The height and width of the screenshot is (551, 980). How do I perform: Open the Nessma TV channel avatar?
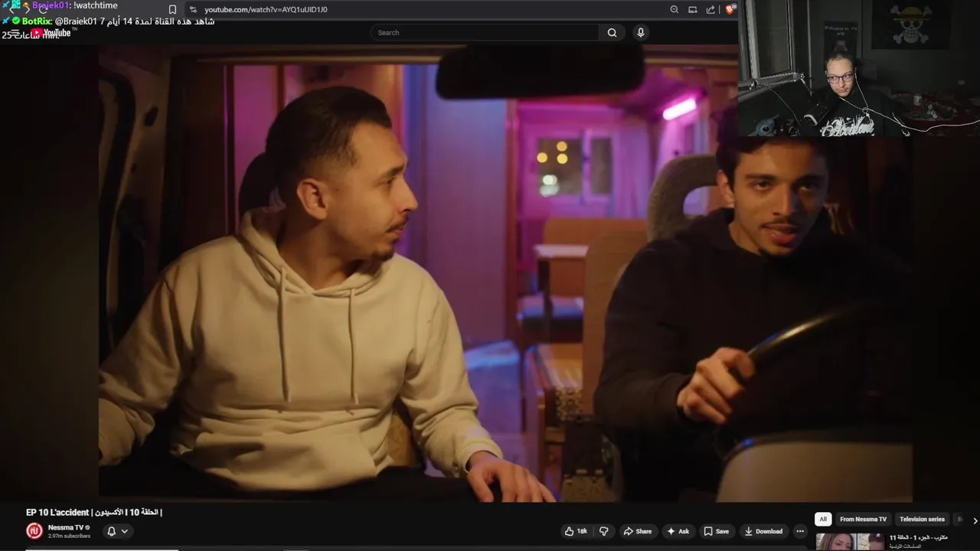tap(34, 531)
